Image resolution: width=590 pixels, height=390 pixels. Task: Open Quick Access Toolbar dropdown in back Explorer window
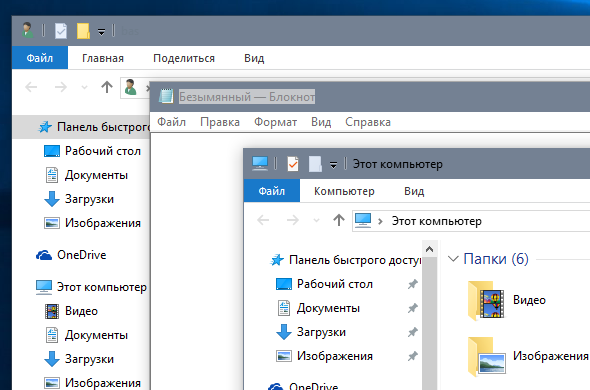pyautogui.click(x=101, y=32)
